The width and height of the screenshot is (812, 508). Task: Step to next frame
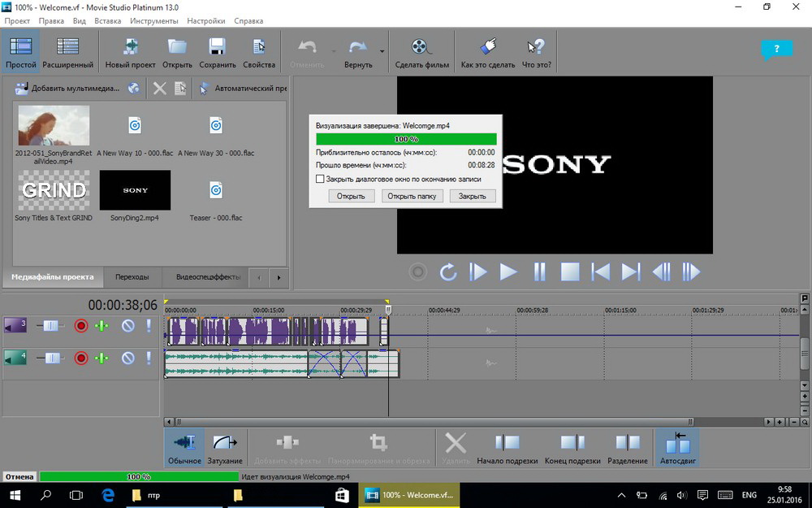[691, 271]
